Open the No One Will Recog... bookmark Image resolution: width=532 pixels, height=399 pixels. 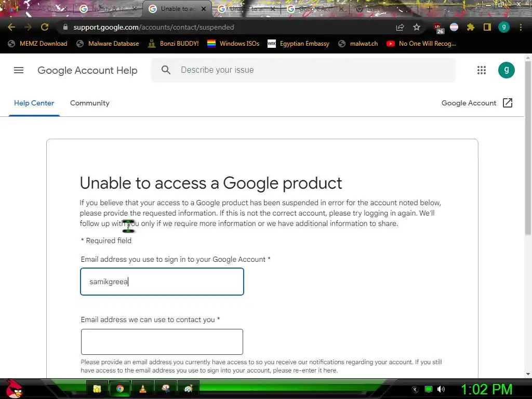(x=421, y=44)
